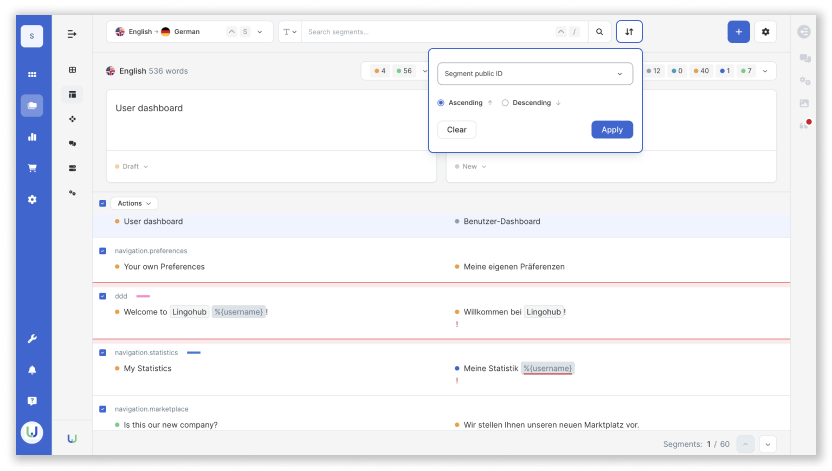Open the shopping cart marketplace icon
Image resolution: width=832 pixels, height=471 pixels.
click(x=32, y=168)
